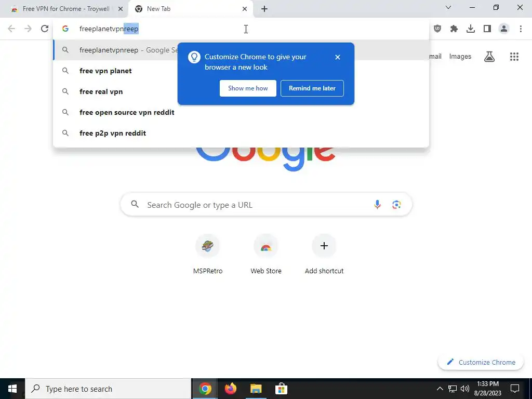Show hidden system tray icons
The height and width of the screenshot is (399, 532).
(x=440, y=389)
